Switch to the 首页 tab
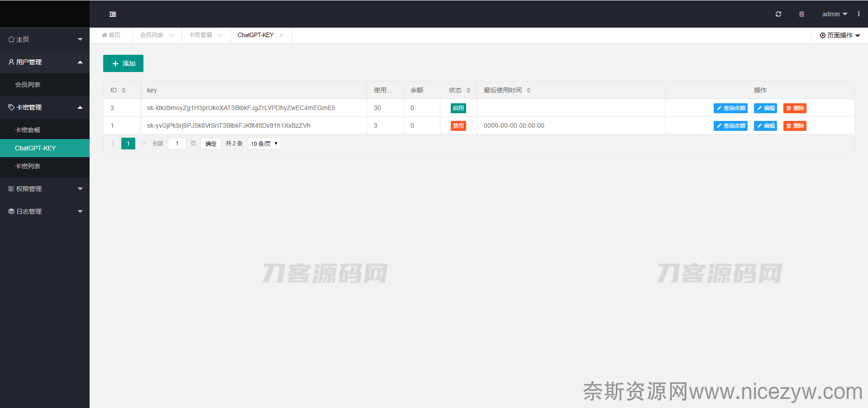 (111, 35)
